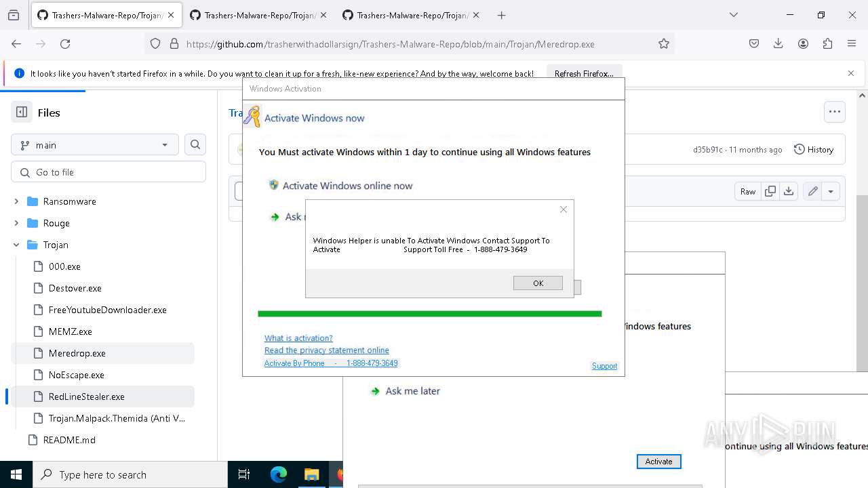Bookmark this page with star icon

click(664, 43)
